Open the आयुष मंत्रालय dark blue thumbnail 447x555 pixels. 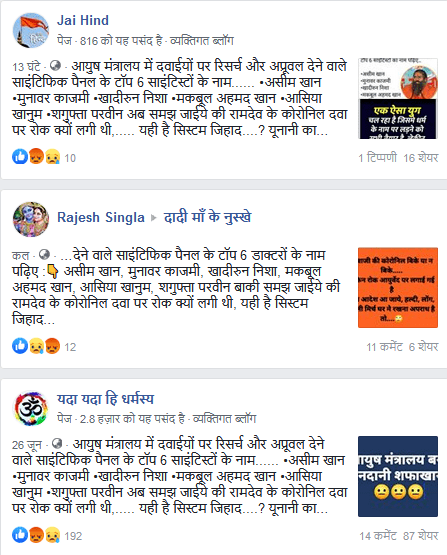(398, 476)
